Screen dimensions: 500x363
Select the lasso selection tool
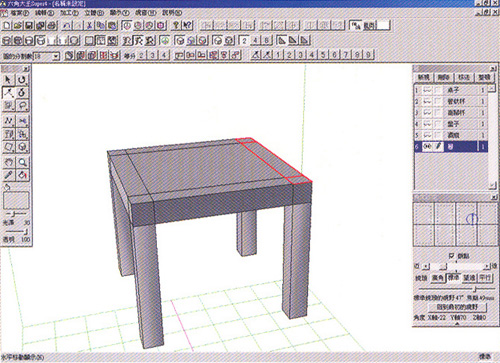coord(22,106)
